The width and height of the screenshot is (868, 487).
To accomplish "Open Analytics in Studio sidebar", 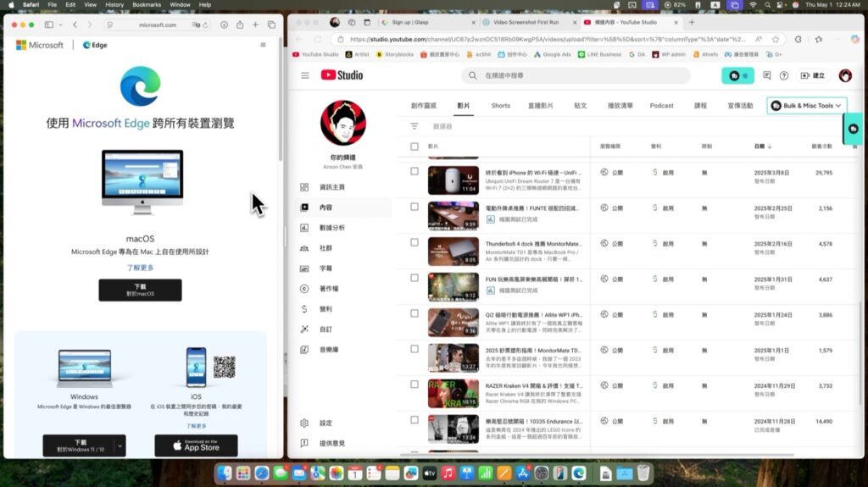I will click(331, 228).
